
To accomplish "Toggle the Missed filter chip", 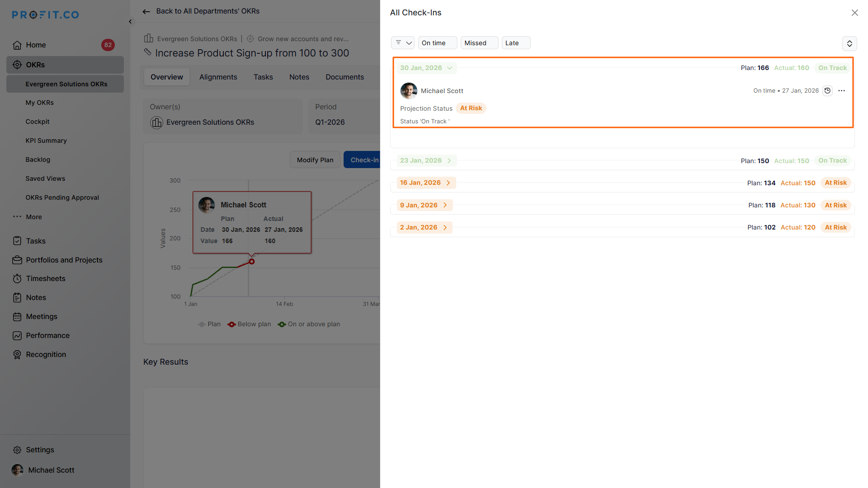I will (479, 43).
